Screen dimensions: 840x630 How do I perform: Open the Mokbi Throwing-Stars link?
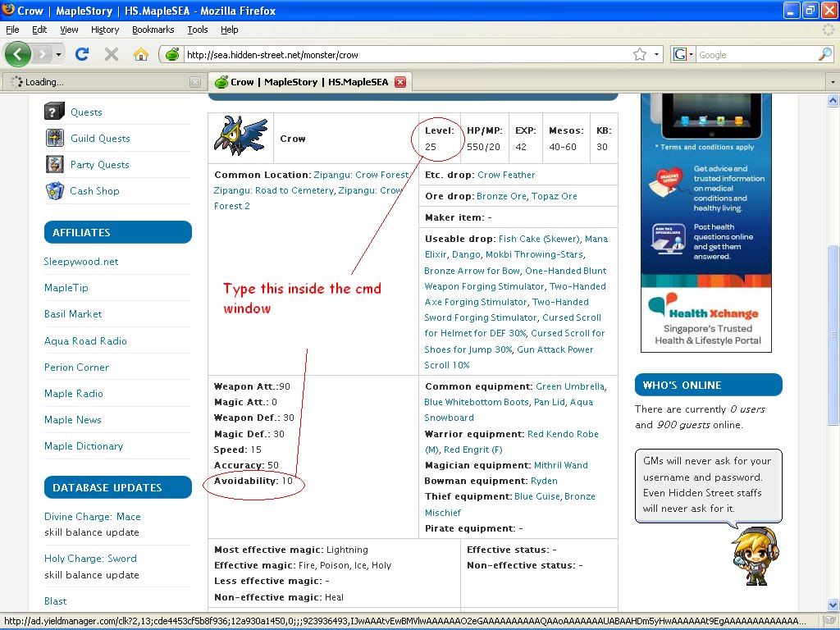point(534,254)
